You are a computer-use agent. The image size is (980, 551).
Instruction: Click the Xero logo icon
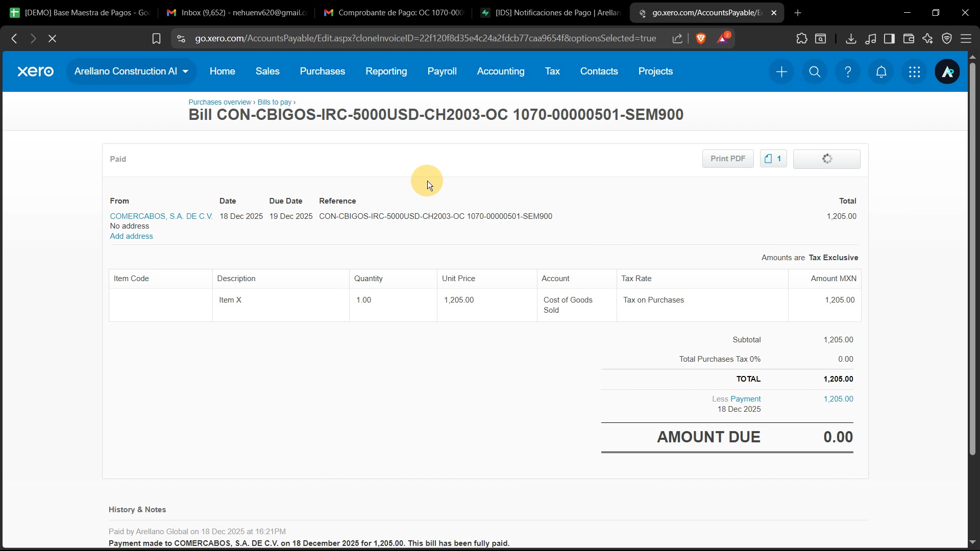tap(35, 71)
